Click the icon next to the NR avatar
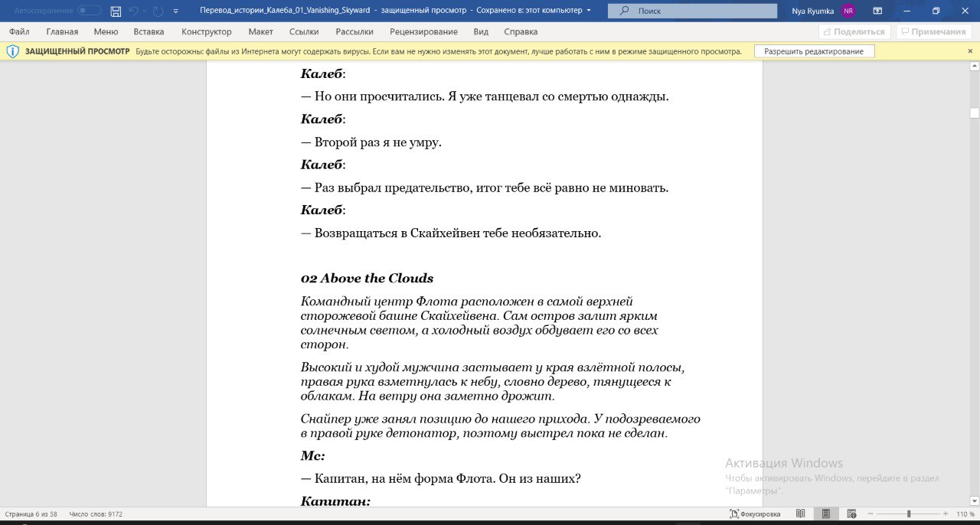 tap(877, 11)
